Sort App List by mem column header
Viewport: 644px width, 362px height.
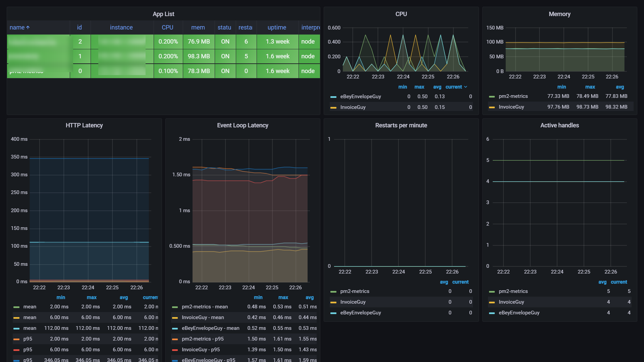[x=198, y=27]
